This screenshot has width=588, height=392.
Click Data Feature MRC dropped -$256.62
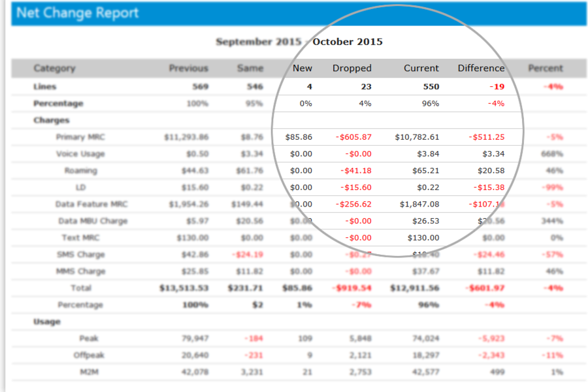coord(353,204)
